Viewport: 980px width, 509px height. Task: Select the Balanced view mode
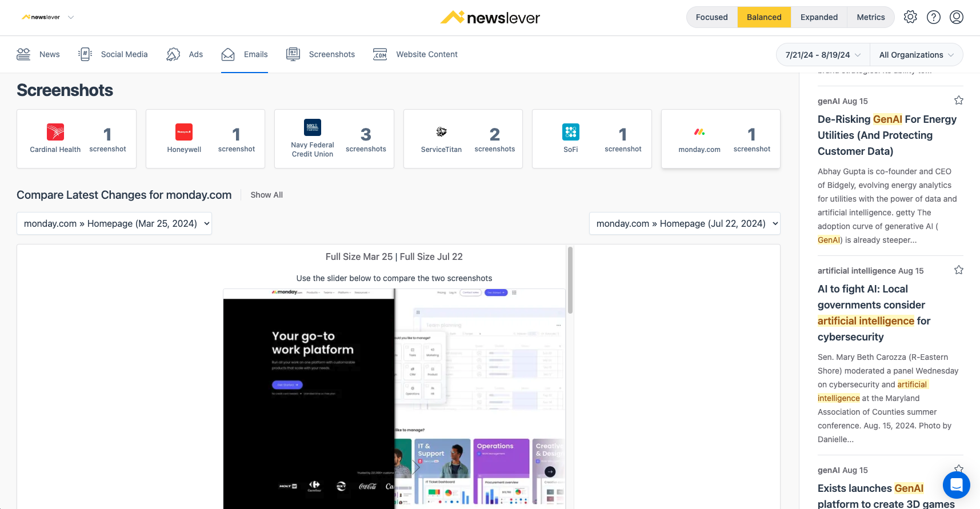tap(764, 17)
